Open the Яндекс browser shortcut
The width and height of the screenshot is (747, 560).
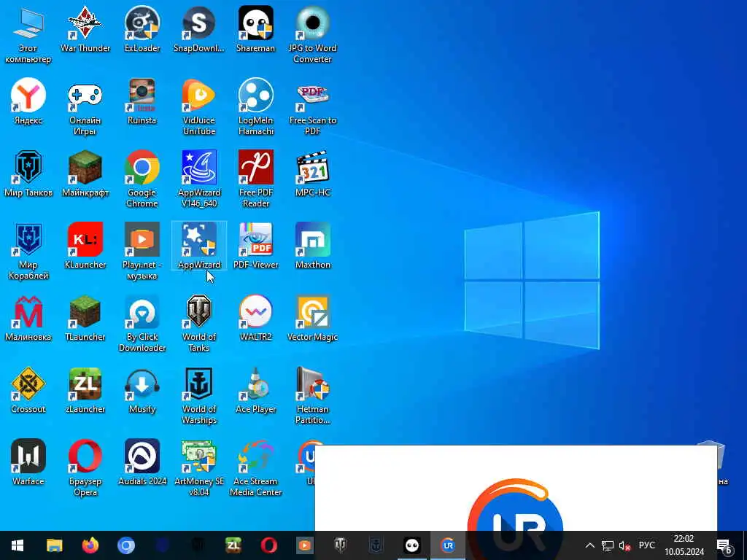pyautogui.click(x=28, y=101)
